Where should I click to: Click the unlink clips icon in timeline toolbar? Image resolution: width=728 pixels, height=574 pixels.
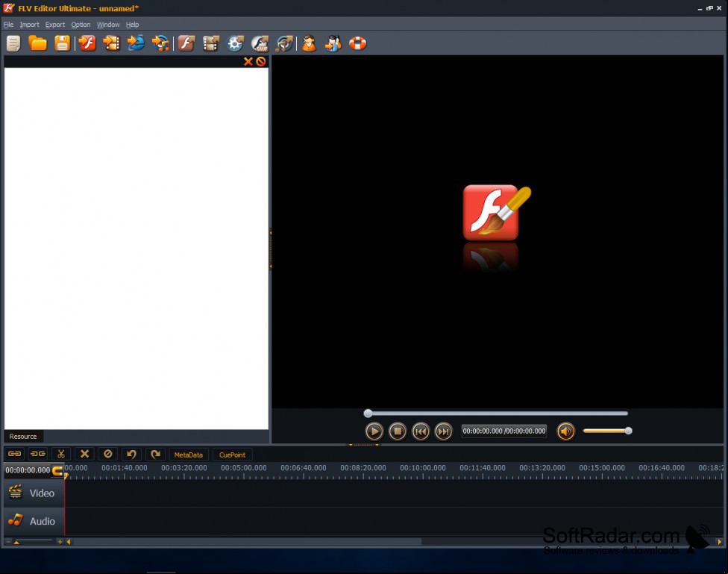coord(37,454)
